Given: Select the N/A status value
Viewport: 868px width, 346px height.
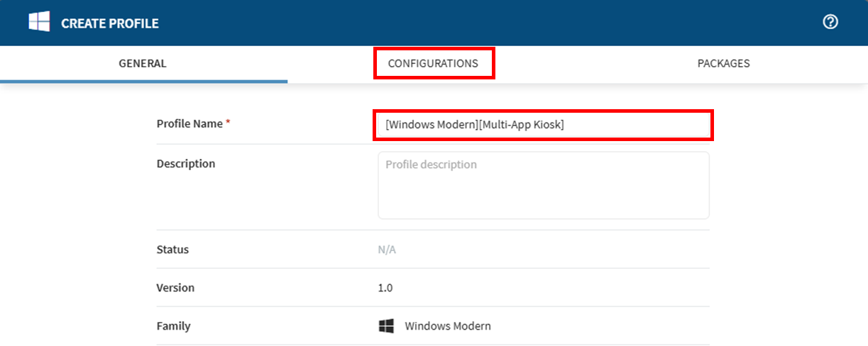Looking at the screenshot, I should pos(388,250).
